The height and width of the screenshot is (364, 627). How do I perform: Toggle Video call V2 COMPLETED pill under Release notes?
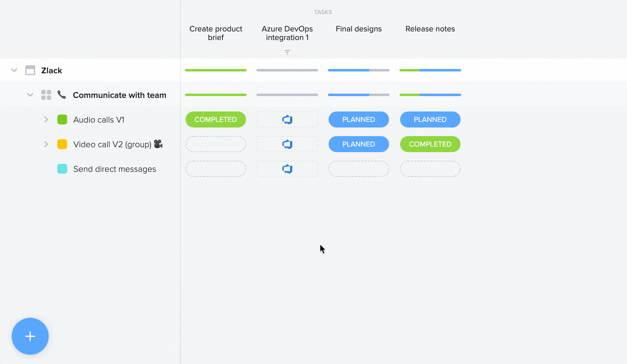(430, 144)
